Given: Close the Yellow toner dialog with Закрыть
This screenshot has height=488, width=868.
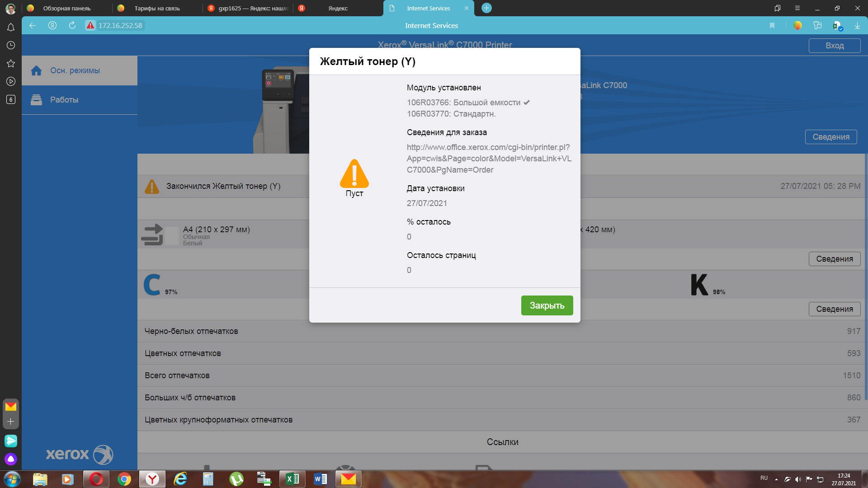Looking at the screenshot, I should (547, 305).
